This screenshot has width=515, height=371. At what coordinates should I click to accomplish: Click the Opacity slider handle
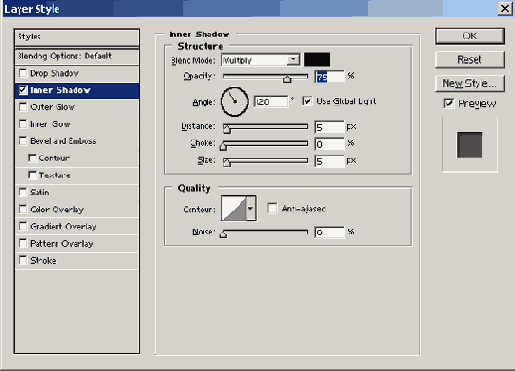pyautogui.click(x=287, y=79)
